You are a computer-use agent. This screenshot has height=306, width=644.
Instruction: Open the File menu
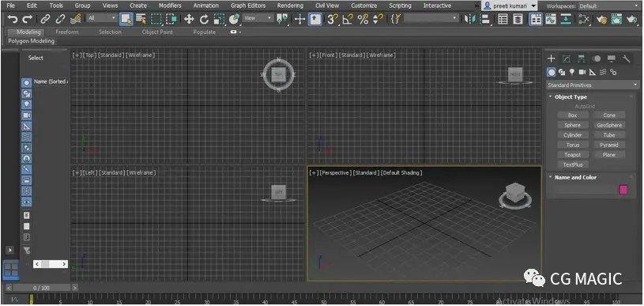click(x=11, y=6)
